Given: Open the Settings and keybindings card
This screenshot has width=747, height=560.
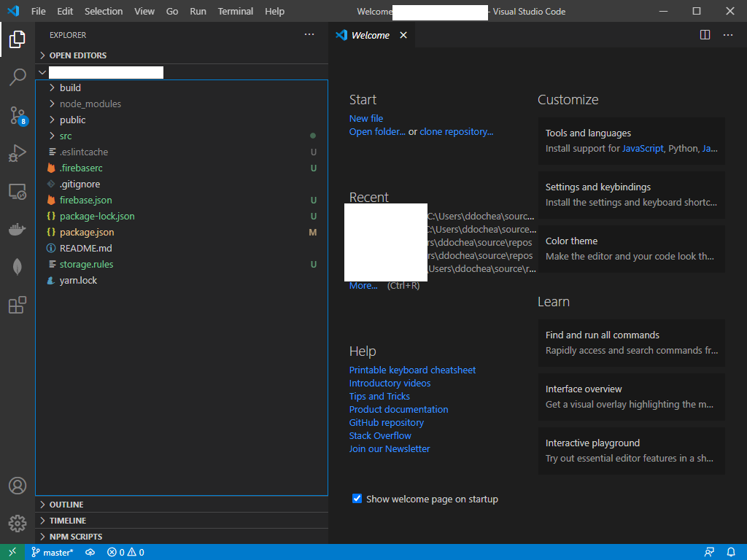Looking at the screenshot, I should pos(631,195).
